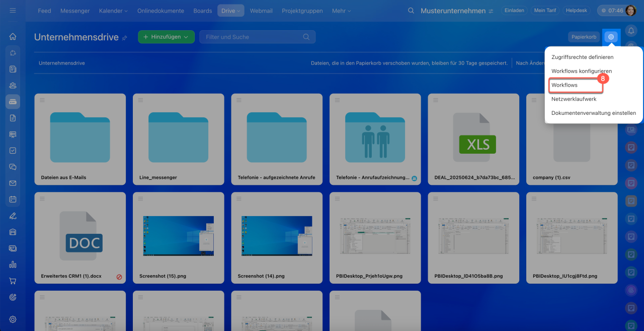
Task: Open the Mehr dropdown menu
Action: (342, 11)
